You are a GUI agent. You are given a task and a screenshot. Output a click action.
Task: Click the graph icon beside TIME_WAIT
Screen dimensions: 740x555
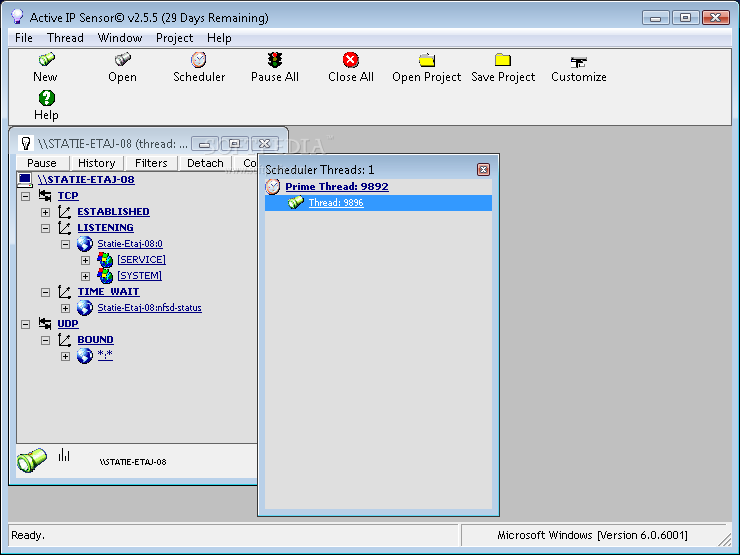(x=65, y=292)
